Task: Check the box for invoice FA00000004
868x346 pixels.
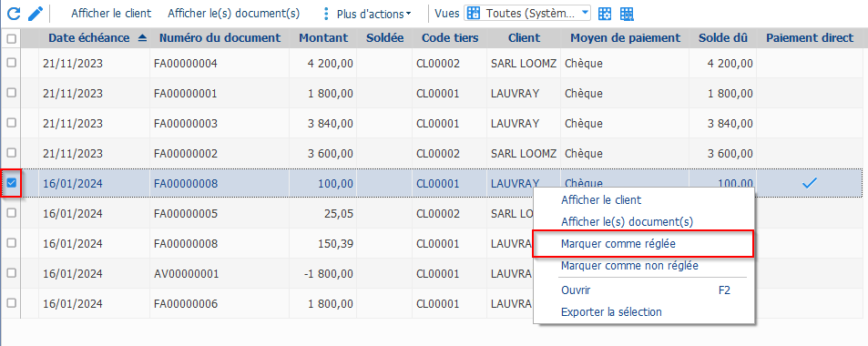Action: 11,63
